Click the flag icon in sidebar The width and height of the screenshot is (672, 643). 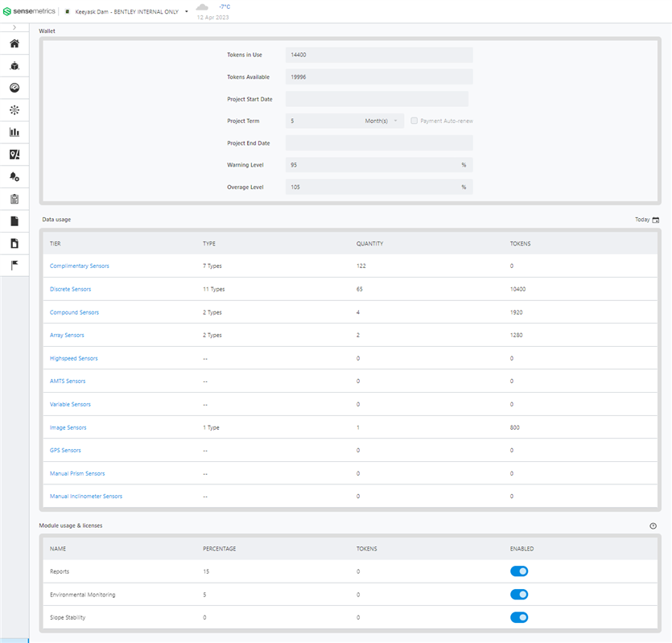14,265
